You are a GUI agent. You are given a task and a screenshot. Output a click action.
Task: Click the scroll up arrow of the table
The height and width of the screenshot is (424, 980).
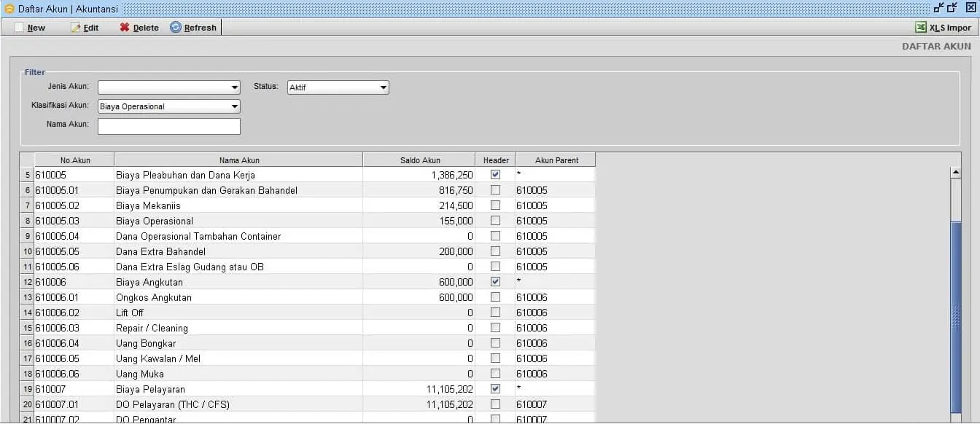click(956, 172)
